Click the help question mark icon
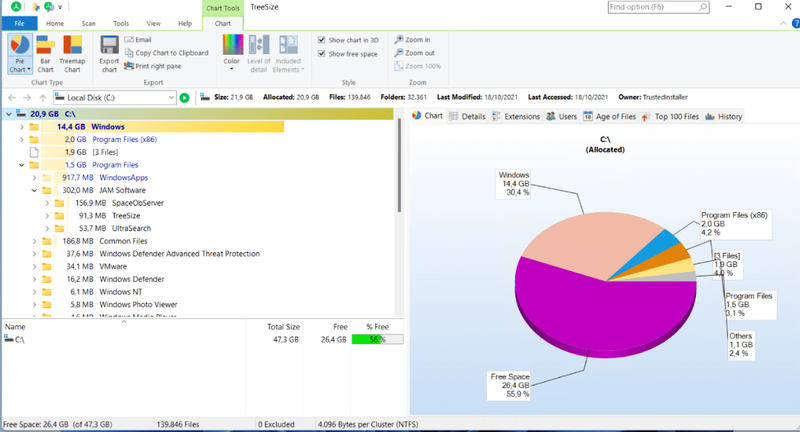Viewport: 800px width, 432px height. coord(796,23)
